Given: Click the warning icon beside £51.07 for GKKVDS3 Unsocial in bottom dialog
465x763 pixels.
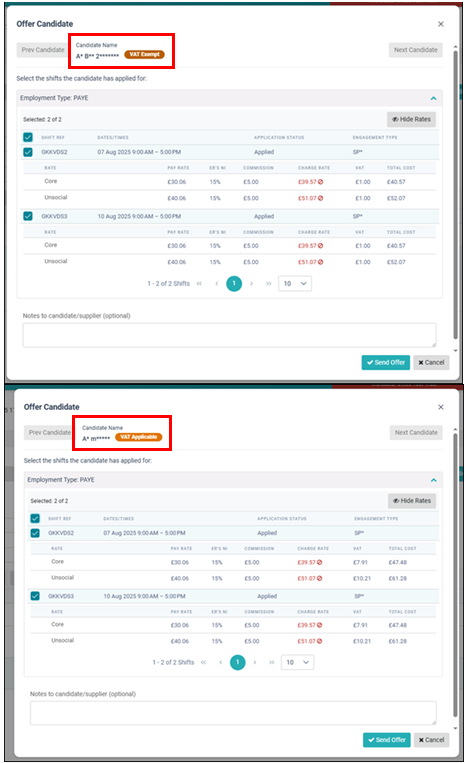Looking at the screenshot, I should coord(320,641).
